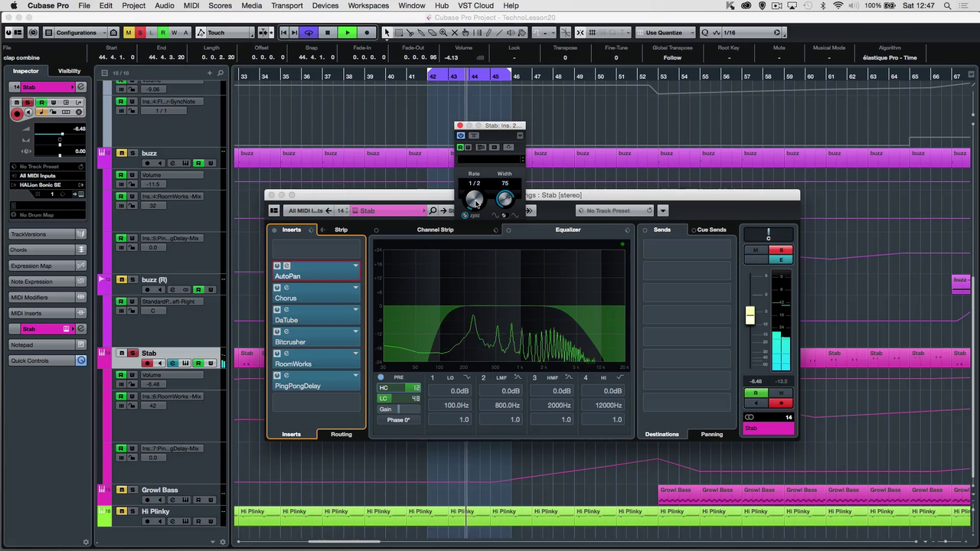
Task: Click the channel settings magnifier search icon
Action: pyautogui.click(x=433, y=210)
